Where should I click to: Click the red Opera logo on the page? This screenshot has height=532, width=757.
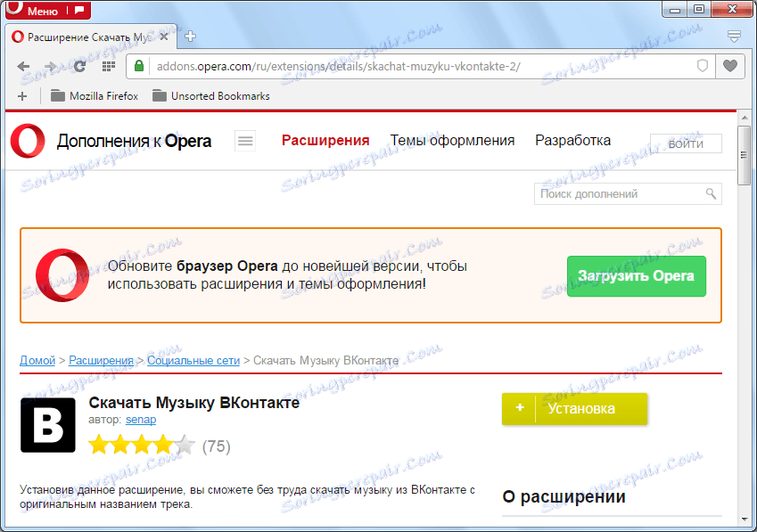point(26,141)
